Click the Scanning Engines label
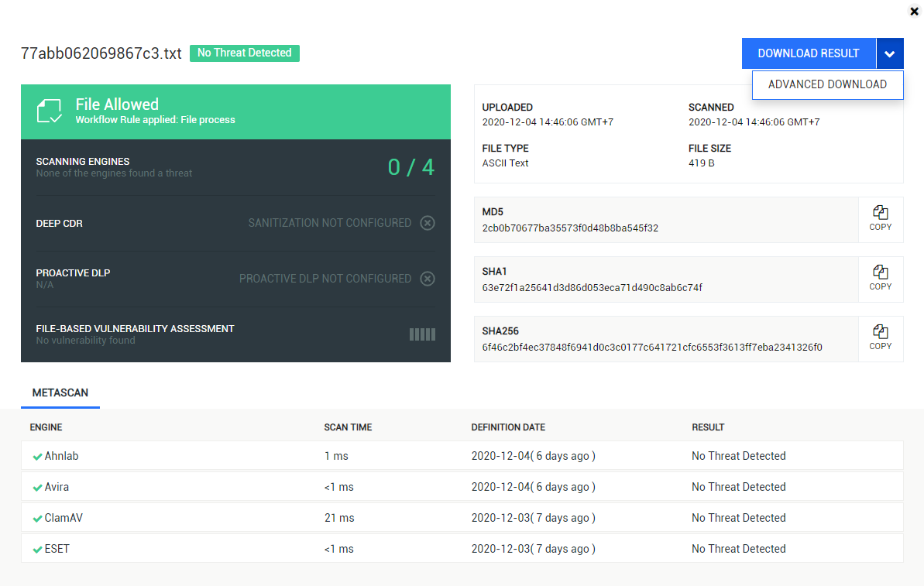The width and height of the screenshot is (924, 586). coord(83,161)
